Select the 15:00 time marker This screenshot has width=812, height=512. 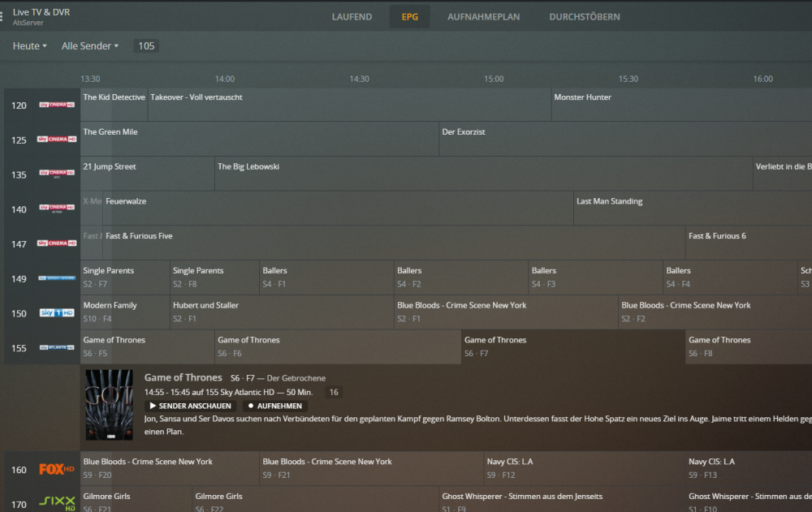click(x=494, y=79)
